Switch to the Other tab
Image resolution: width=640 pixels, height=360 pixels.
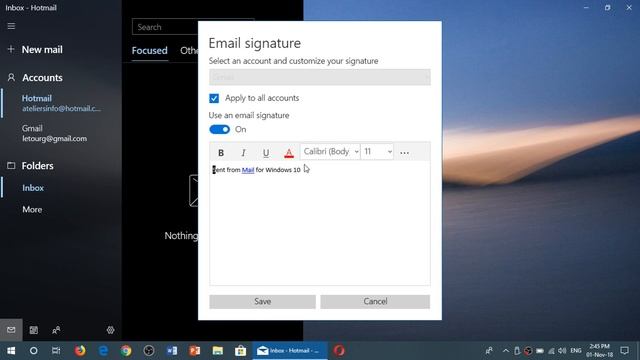click(189, 51)
